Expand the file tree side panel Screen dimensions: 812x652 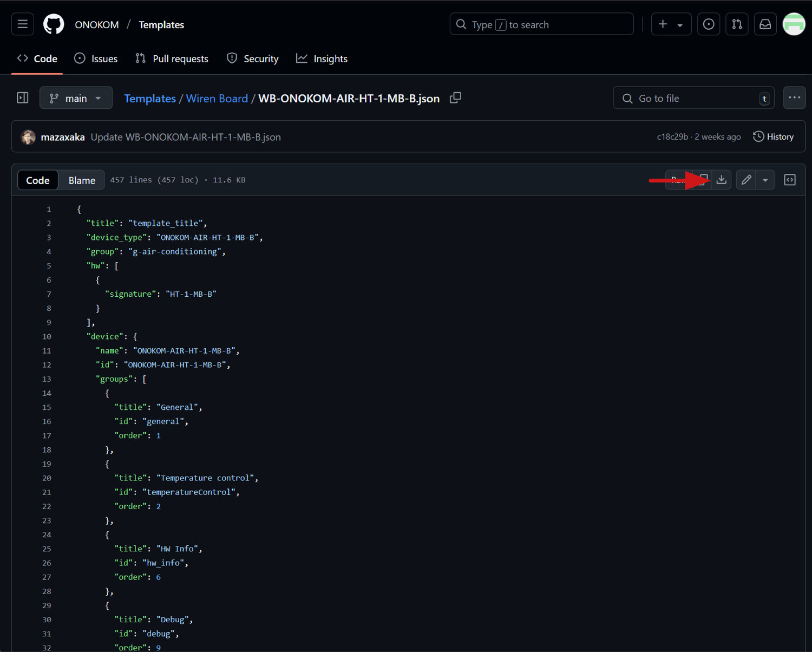click(x=23, y=98)
